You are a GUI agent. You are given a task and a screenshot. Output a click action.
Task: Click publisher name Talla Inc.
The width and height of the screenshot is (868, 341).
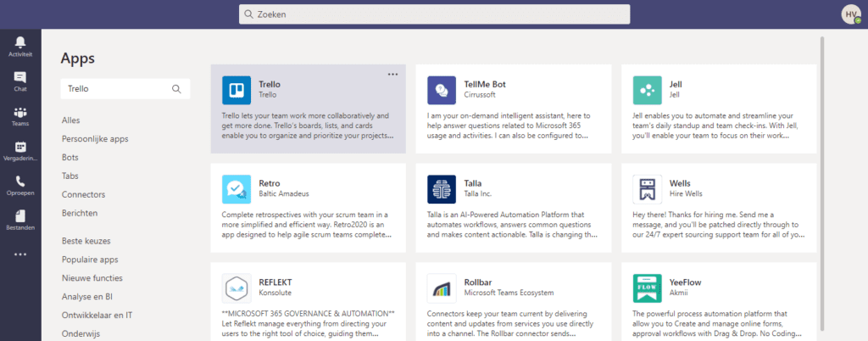478,193
